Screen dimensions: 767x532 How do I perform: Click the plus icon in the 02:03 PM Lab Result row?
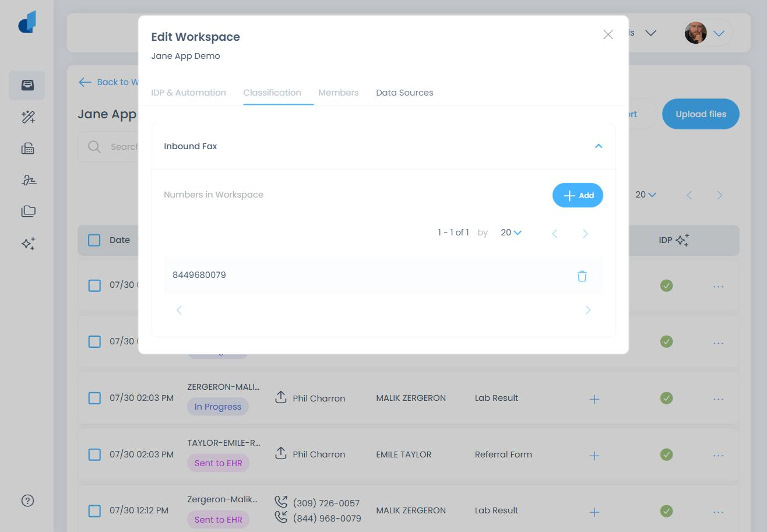[594, 399]
